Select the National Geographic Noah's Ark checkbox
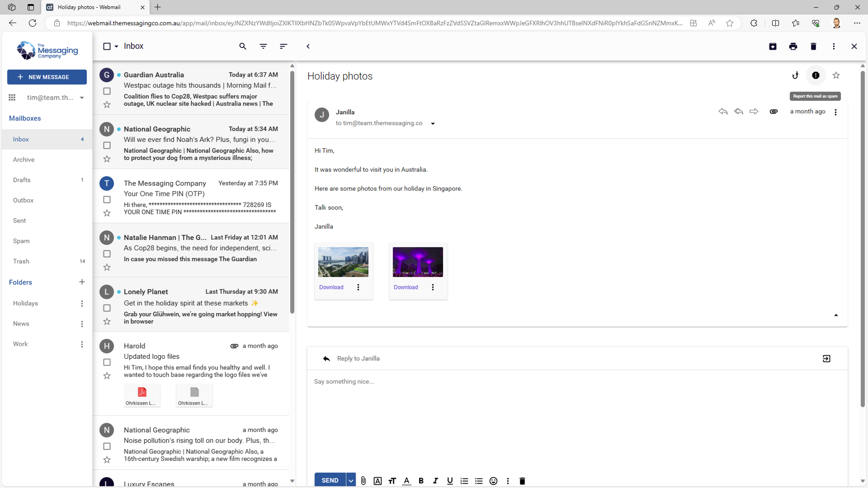868x488 pixels. (107, 146)
